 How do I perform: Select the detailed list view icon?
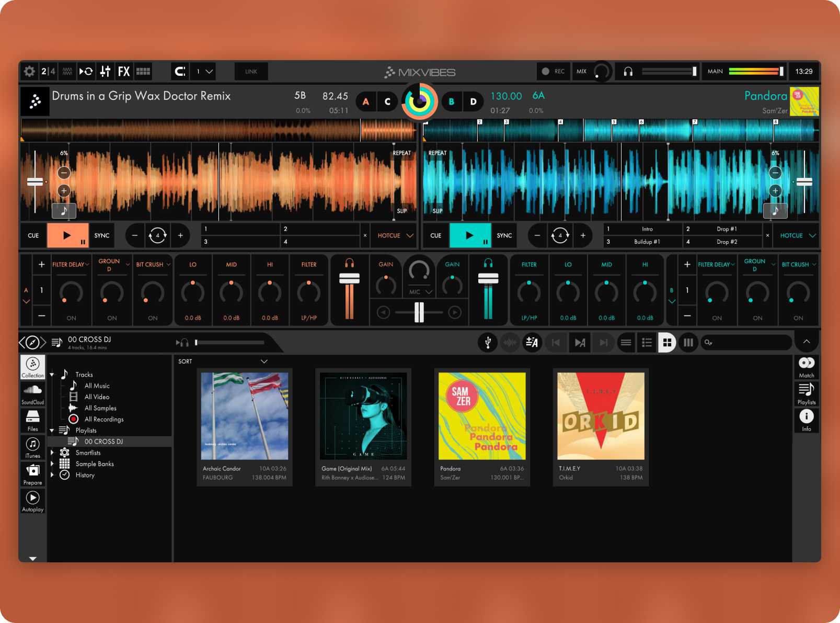coord(647,343)
